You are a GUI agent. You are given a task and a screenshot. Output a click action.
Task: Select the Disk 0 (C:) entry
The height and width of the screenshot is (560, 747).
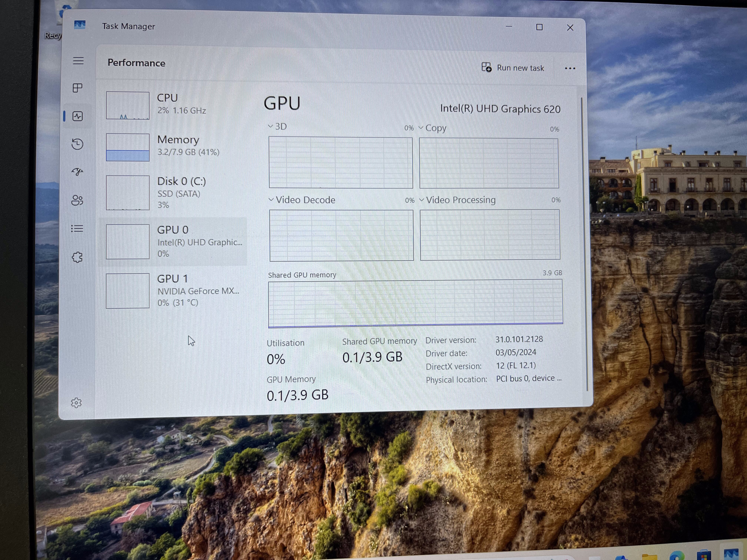point(173,192)
